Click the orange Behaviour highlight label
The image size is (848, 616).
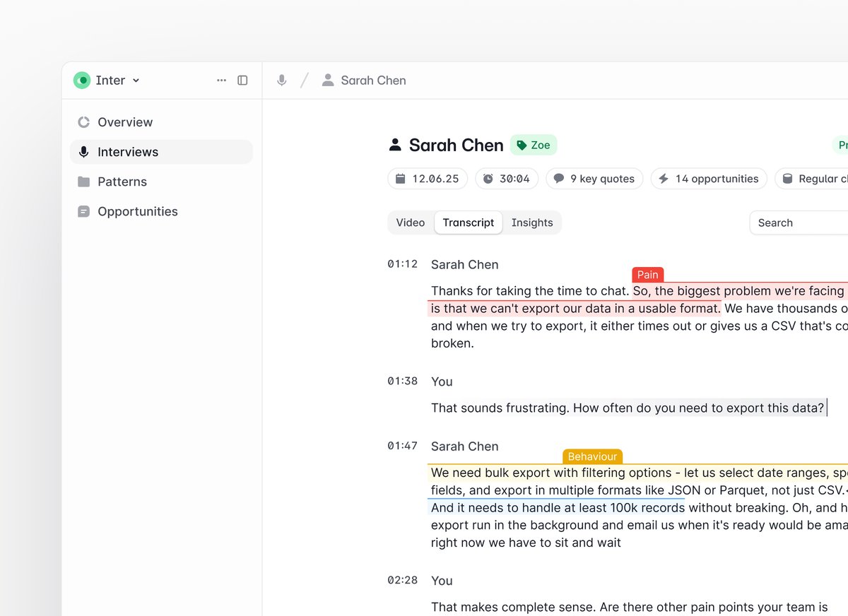pyautogui.click(x=592, y=457)
